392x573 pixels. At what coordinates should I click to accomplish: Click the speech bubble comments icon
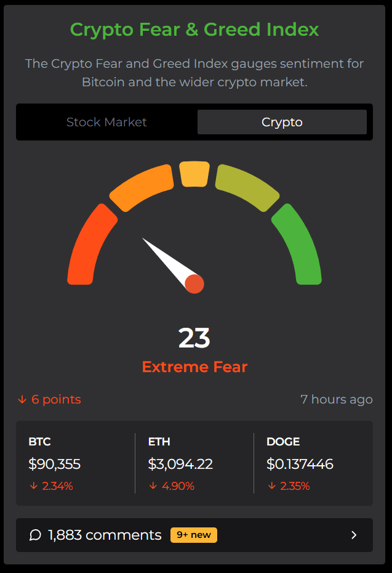[x=35, y=535]
